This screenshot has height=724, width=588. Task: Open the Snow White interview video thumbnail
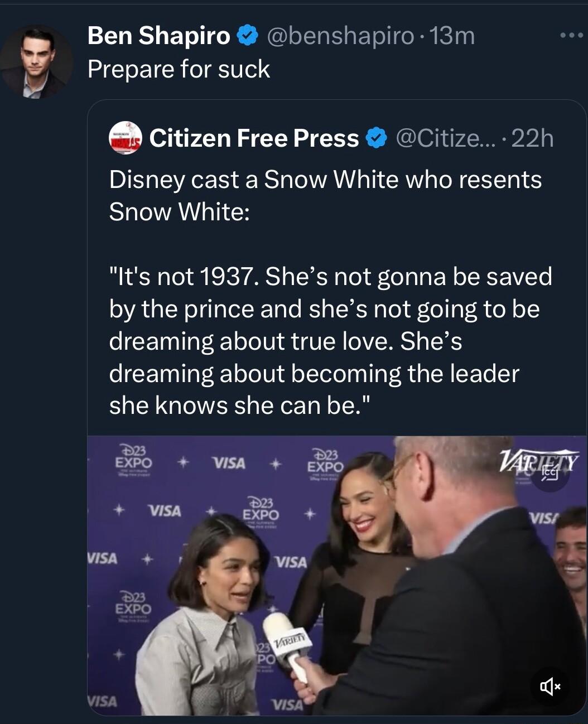coord(335,575)
